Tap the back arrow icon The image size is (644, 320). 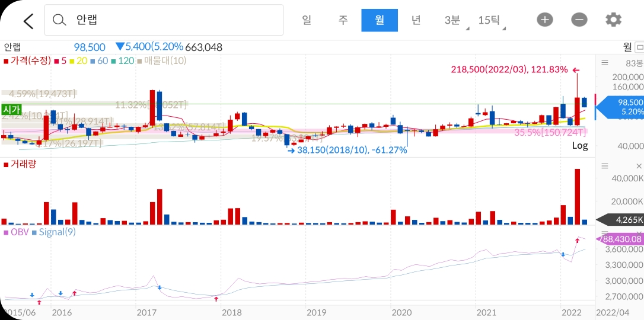coord(28,21)
